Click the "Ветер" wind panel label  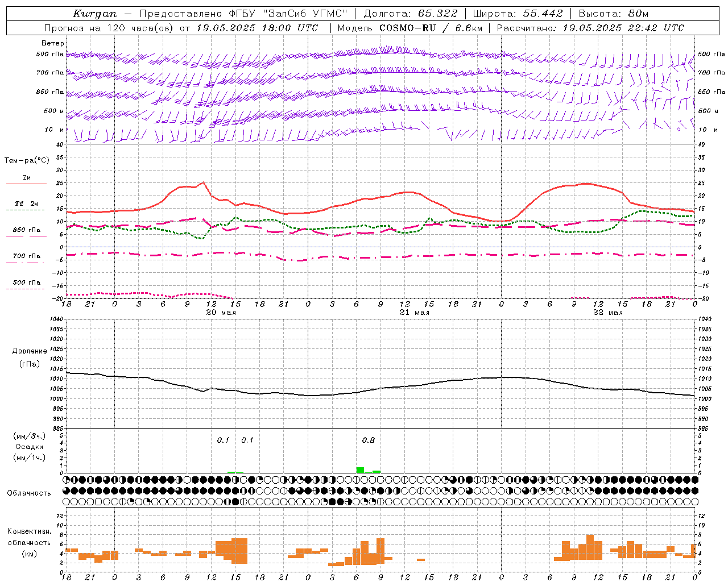(53, 43)
